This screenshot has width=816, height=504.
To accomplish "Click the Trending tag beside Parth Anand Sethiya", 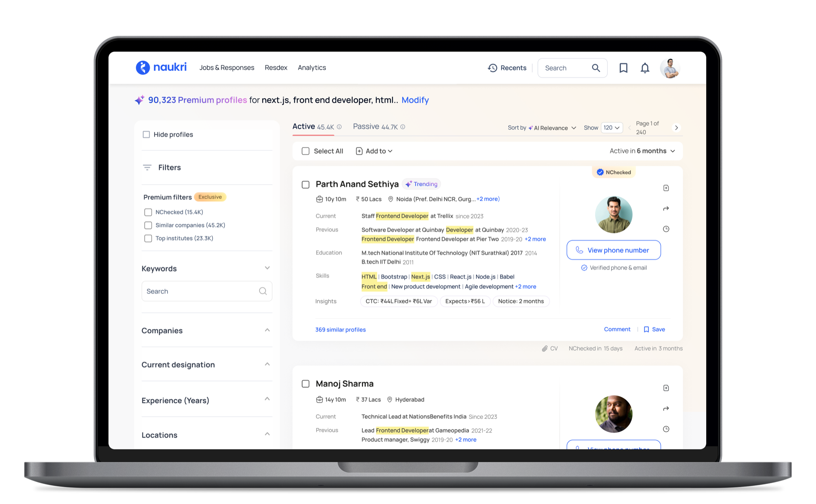I will point(421,184).
